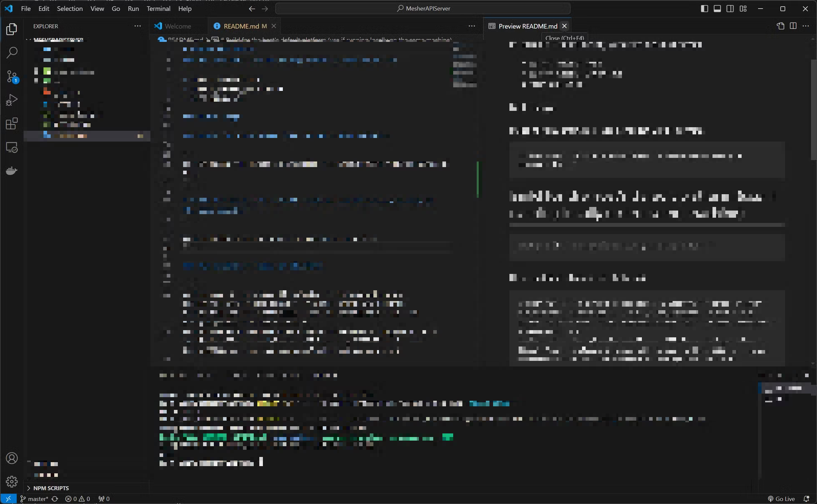The image size is (817, 504).
Task: Open Accounts menu icon
Action: (x=12, y=458)
